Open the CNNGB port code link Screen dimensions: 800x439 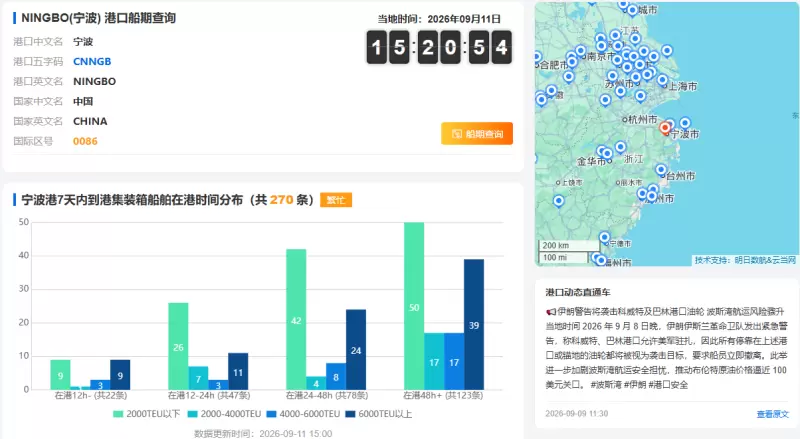(92, 61)
